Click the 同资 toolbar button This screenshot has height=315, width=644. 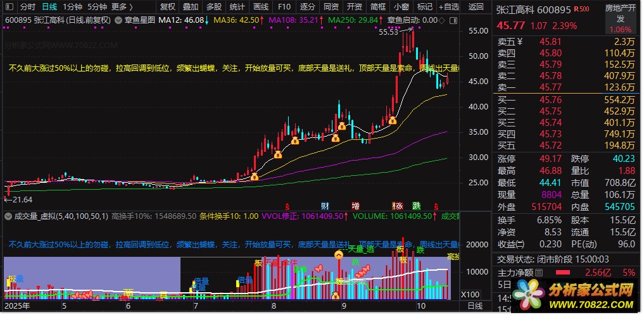(x=331, y=7)
